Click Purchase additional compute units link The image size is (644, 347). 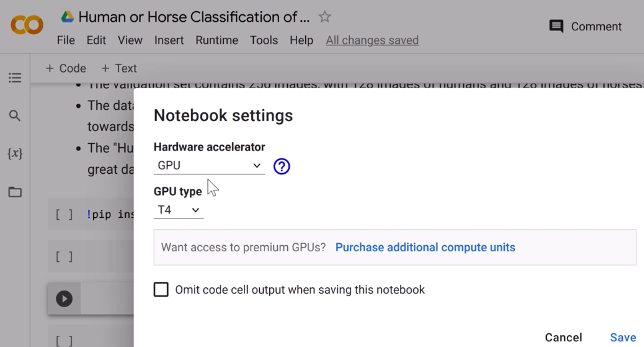point(425,247)
